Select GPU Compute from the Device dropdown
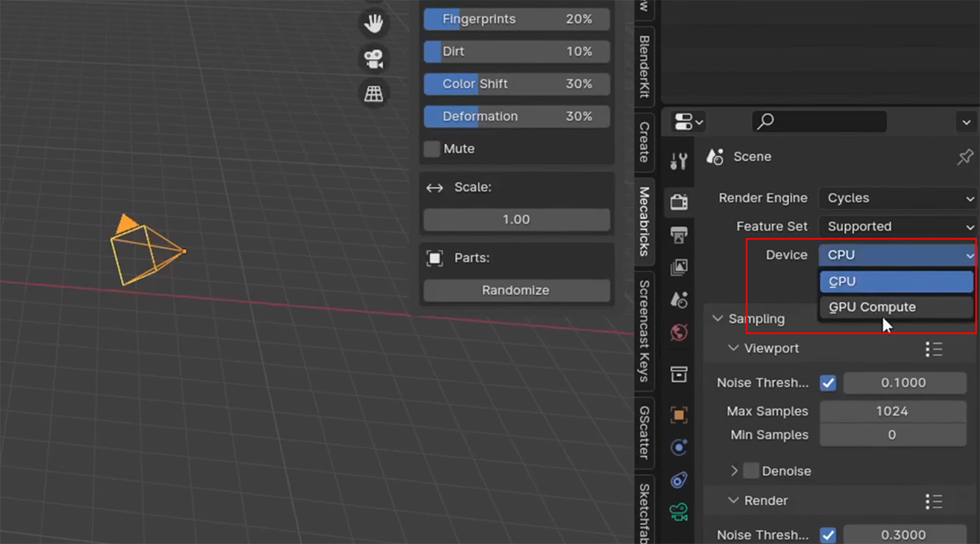The image size is (980, 544). (x=872, y=306)
